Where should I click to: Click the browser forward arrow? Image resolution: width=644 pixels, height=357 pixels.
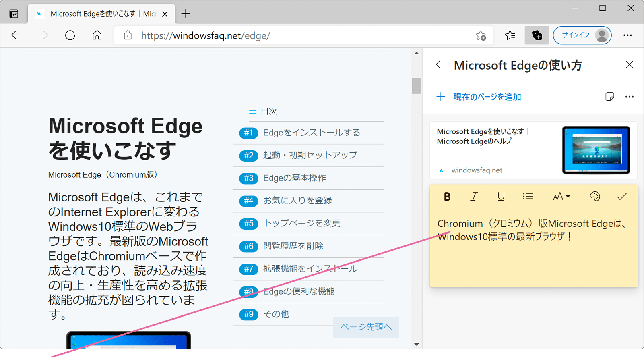(43, 35)
